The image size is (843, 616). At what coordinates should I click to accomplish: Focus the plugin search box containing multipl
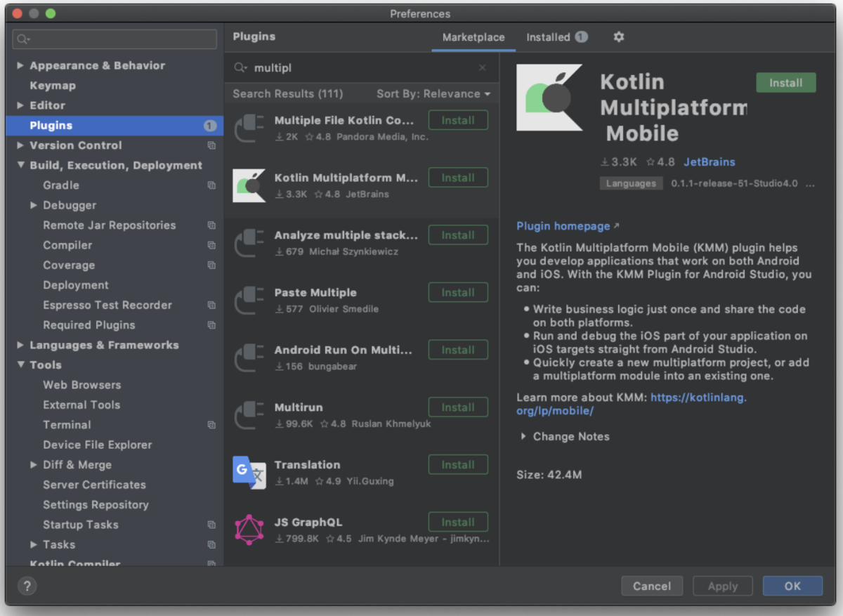362,68
